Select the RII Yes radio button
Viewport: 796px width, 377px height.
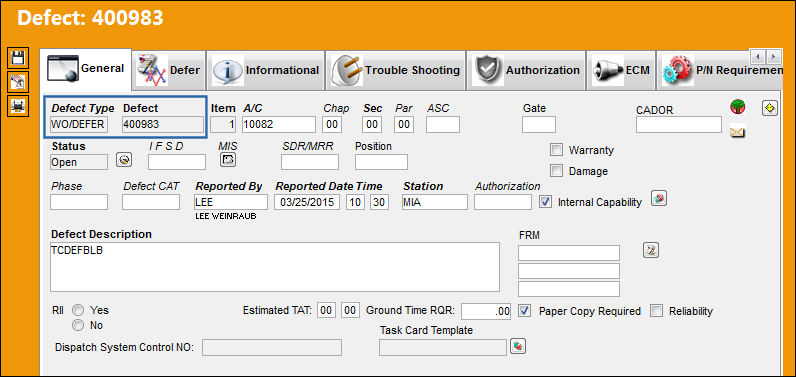(78, 310)
